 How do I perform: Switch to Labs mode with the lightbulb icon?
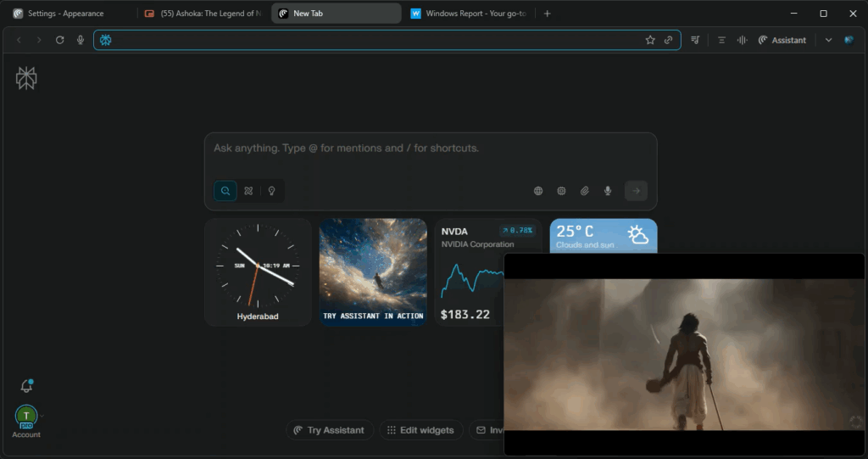(272, 191)
